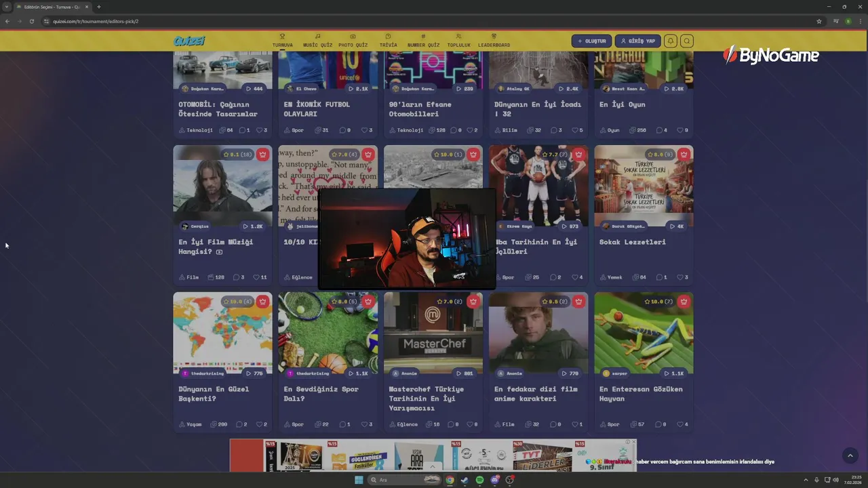Viewport: 868px width, 488px height.
Task: Click author Ekrem Kaya on Nba card
Action: [x=515, y=226]
